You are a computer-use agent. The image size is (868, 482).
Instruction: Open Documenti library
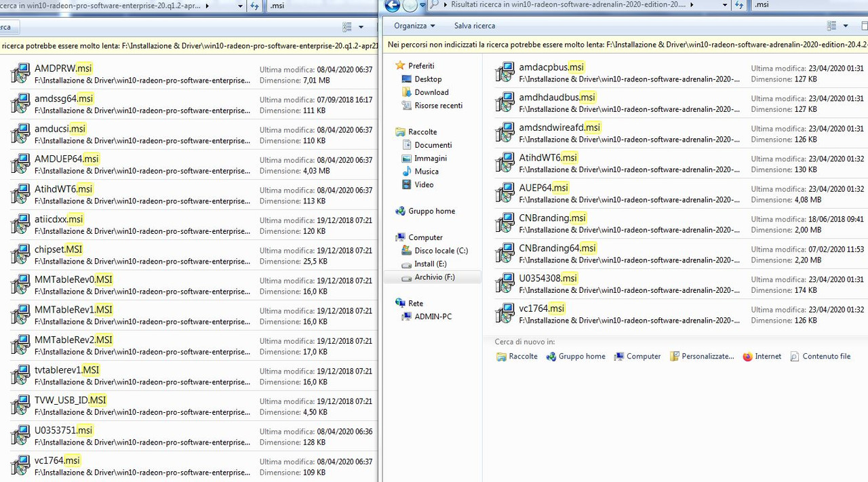coord(433,145)
